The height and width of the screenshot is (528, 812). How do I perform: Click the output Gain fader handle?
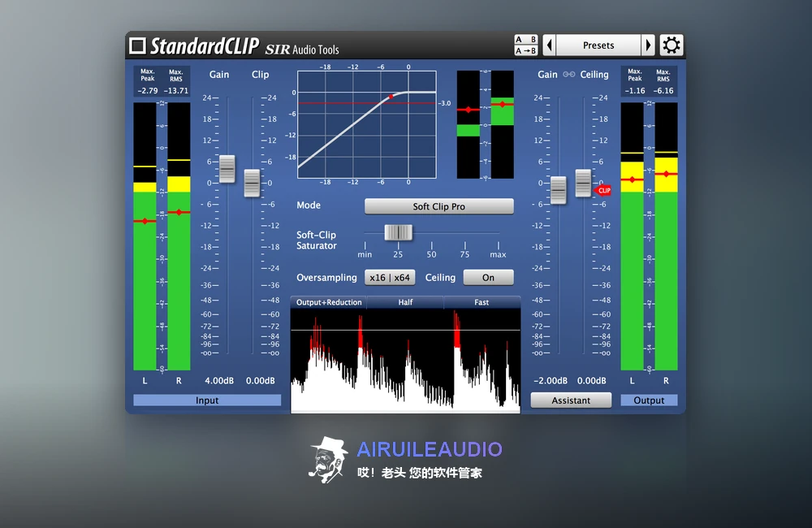click(559, 189)
